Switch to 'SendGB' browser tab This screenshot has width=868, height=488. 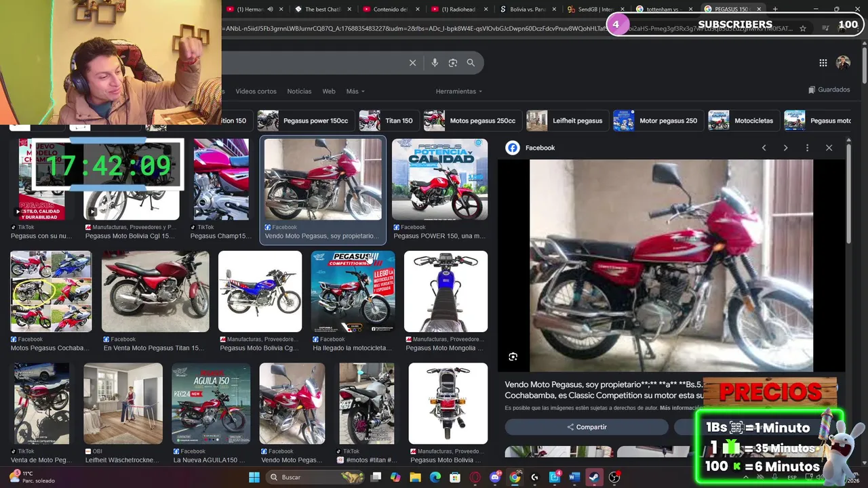(593, 9)
